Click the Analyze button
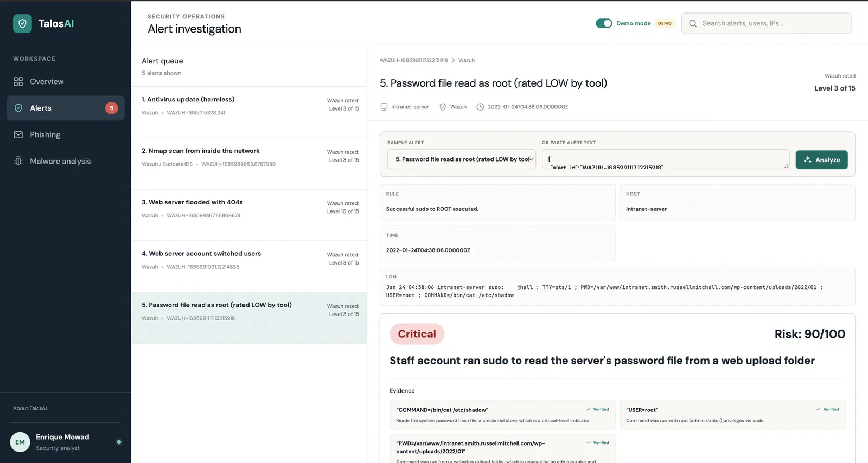The width and height of the screenshot is (868, 463). coord(821,160)
